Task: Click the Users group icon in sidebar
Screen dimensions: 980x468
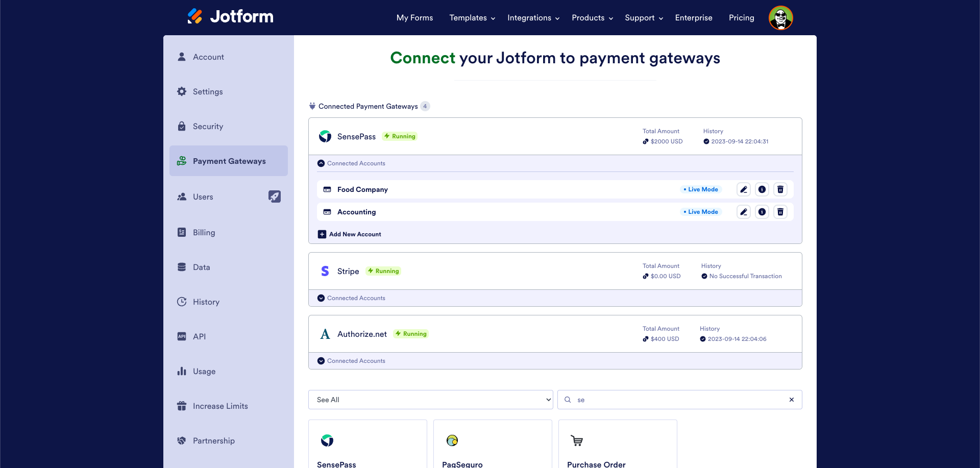Action: point(182,196)
